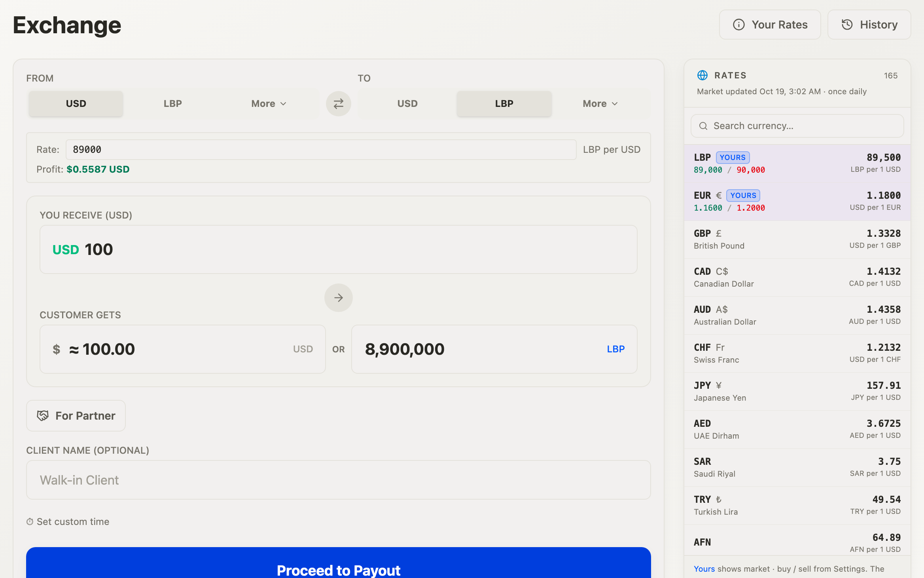Viewport: 924px width, 578px height.
Task: Click the LBP label in customer gets field
Action: coord(616,349)
